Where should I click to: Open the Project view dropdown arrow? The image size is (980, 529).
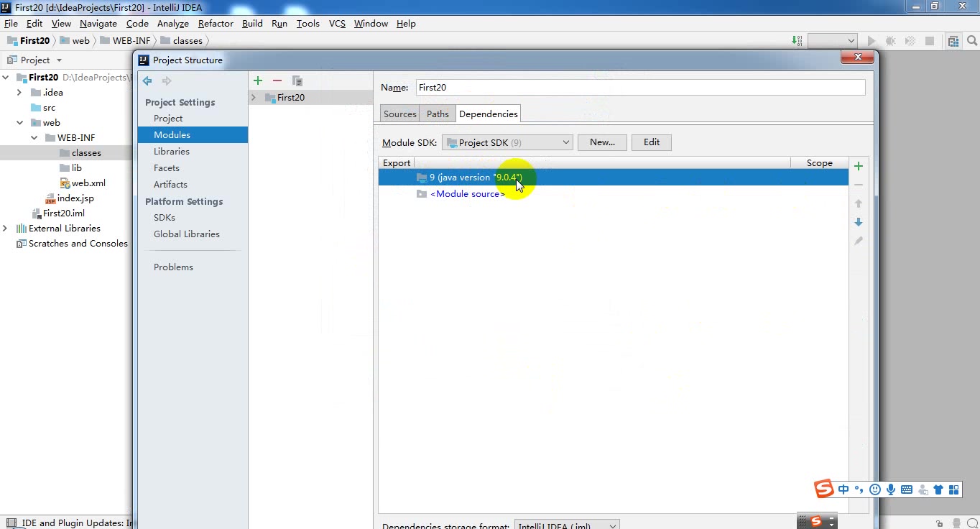tap(59, 60)
